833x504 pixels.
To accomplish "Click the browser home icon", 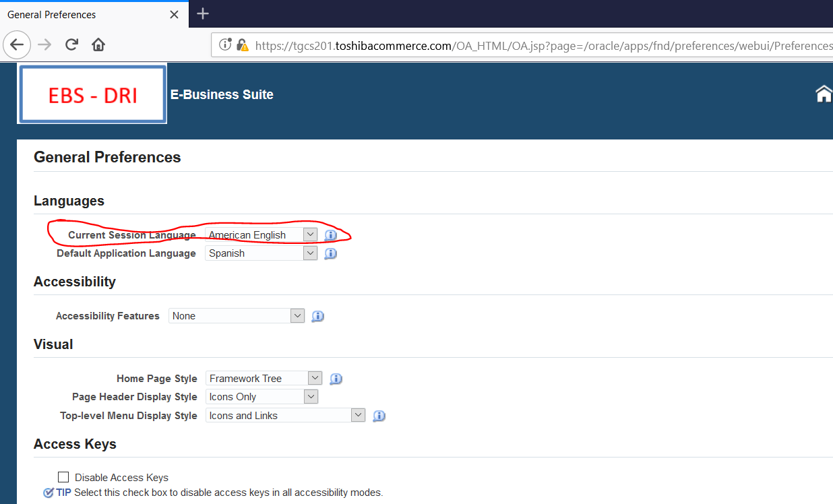I will pyautogui.click(x=98, y=44).
